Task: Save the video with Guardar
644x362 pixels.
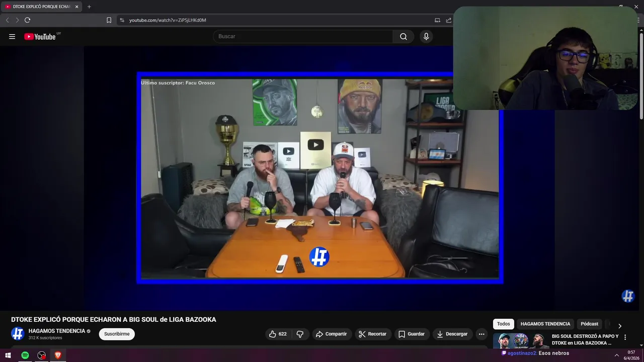Action: pos(412,334)
